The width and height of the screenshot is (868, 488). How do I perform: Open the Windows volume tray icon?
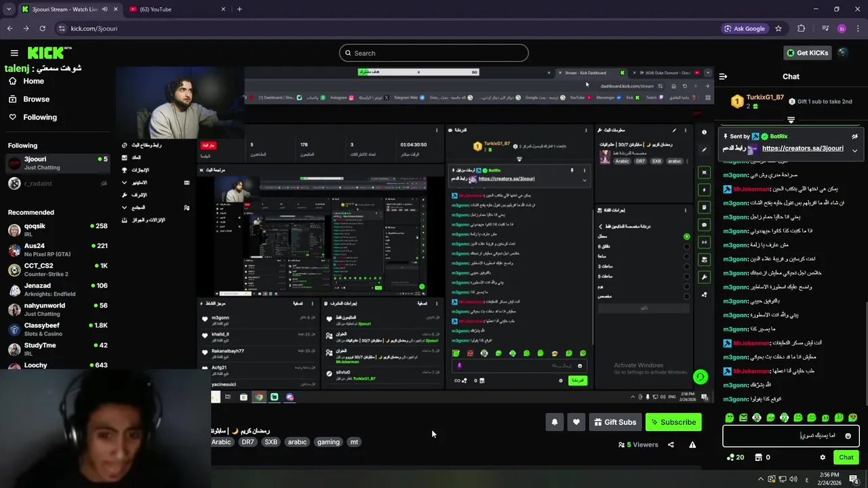tap(793, 479)
